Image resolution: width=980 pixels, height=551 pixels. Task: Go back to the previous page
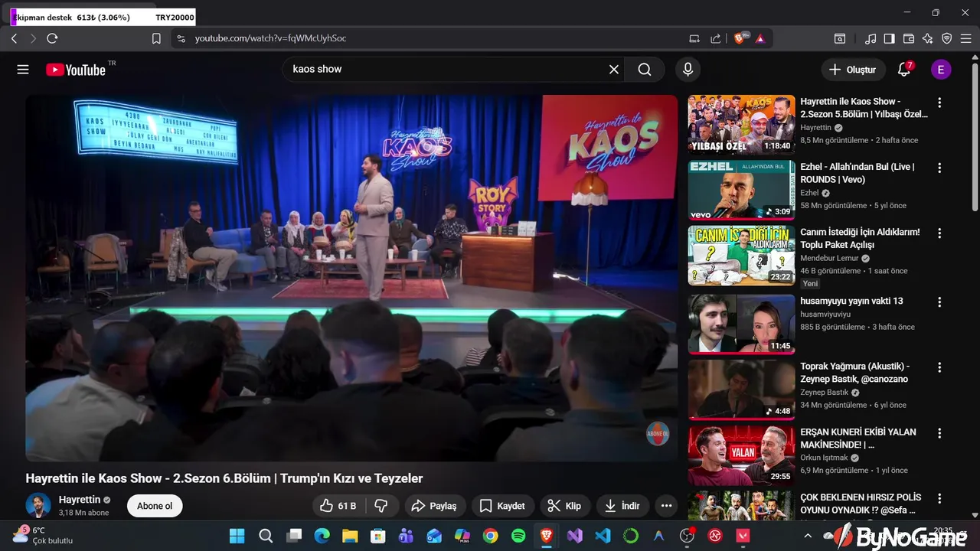pyautogui.click(x=14, y=38)
